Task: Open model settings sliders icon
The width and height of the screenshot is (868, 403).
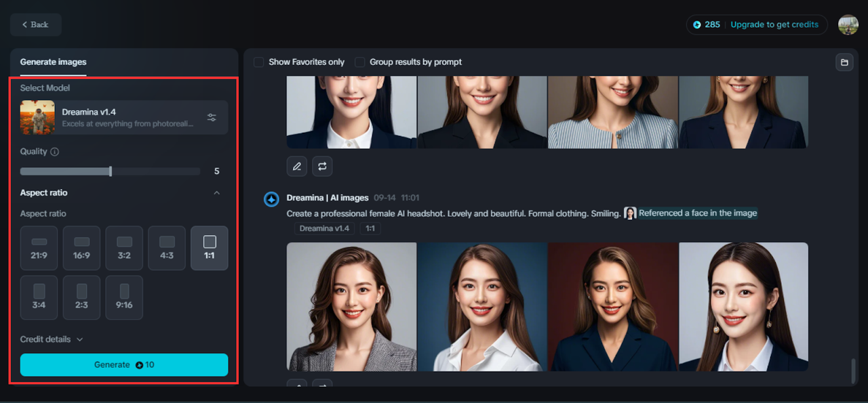Action: pyautogui.click(x=212, y=117)
